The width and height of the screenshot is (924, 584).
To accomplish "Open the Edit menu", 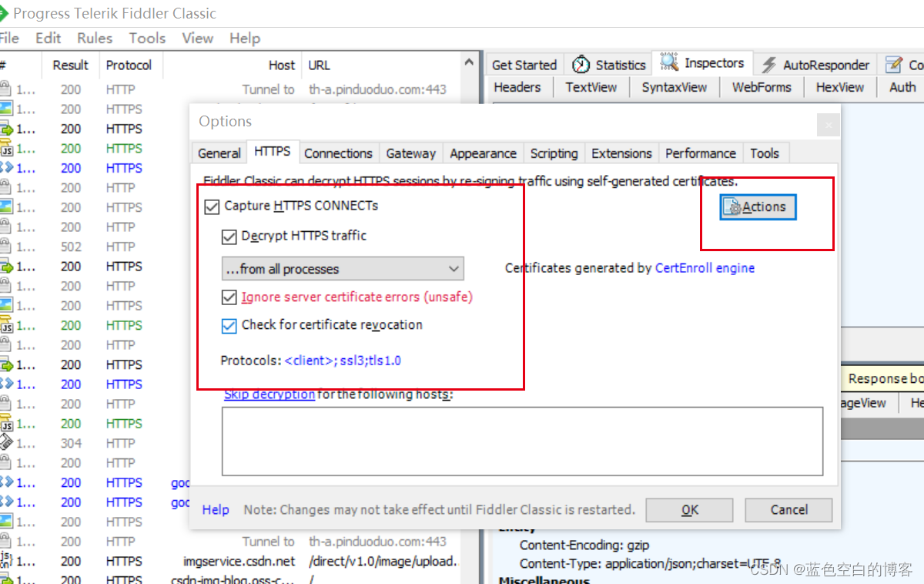I will click(49, 39).
